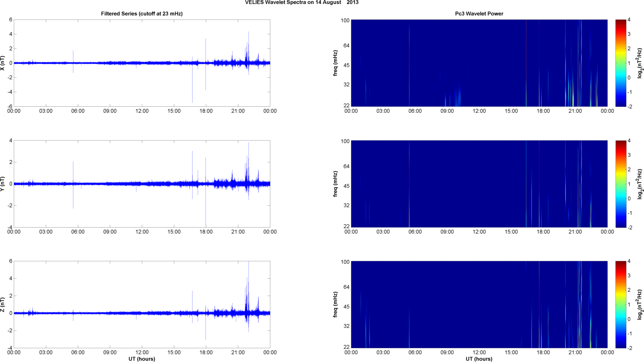Click the 'UT (hours)' label under the bottom wavelet plot
This screenshot has width=644, height=362.
(x=479, y=359)
